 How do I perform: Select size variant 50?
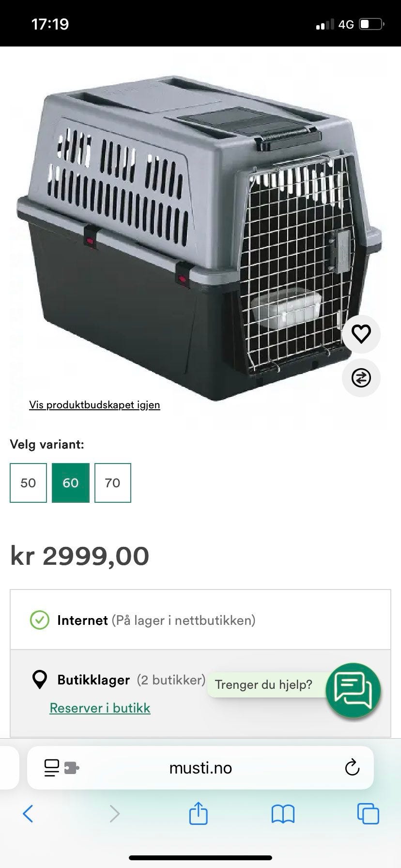click(28, 483)
